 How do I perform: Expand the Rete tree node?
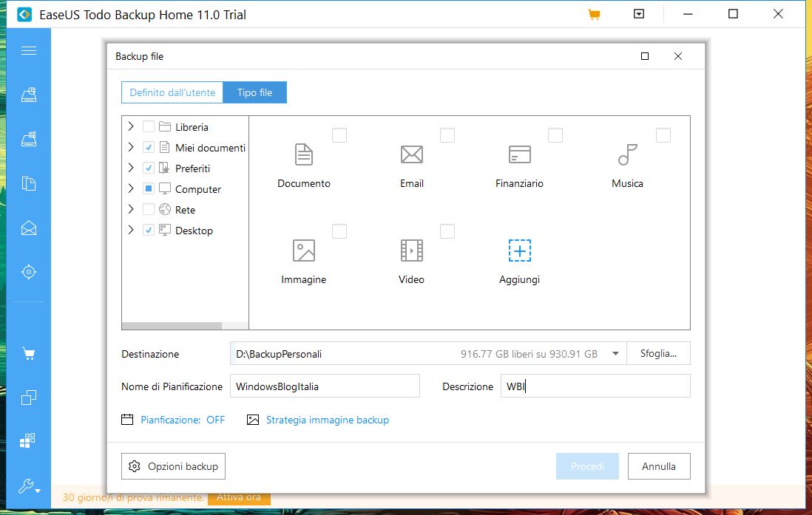130,209
